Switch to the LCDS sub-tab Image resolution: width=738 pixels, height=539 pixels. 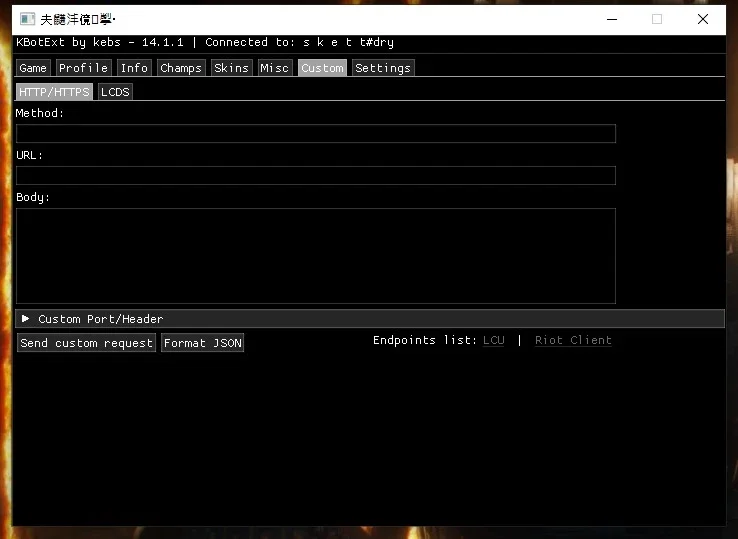pyautogui.click(x=115, y=92)
